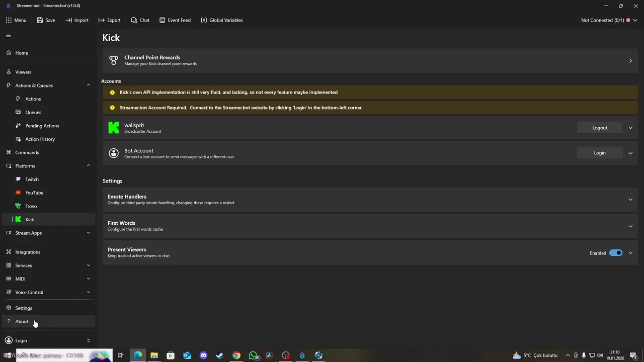Click the Login user avatar at bottom-left
644x362 pixels.
pyautogui.click(x=9, y=340)
